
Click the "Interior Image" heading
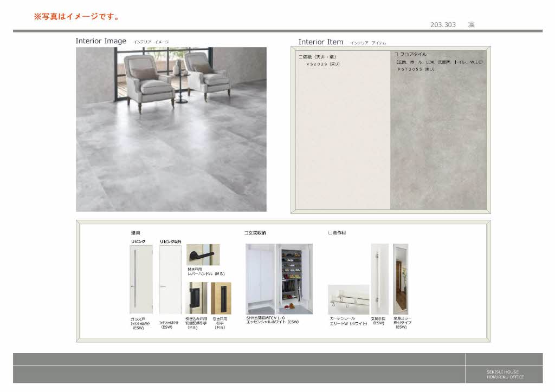click(x=101, y=41)
